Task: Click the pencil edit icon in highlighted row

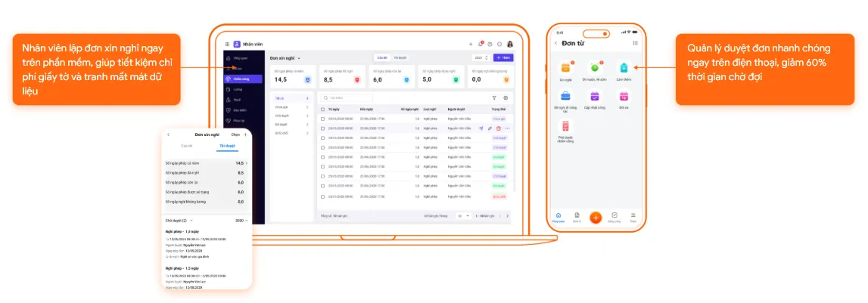Action: coord(490,128)
